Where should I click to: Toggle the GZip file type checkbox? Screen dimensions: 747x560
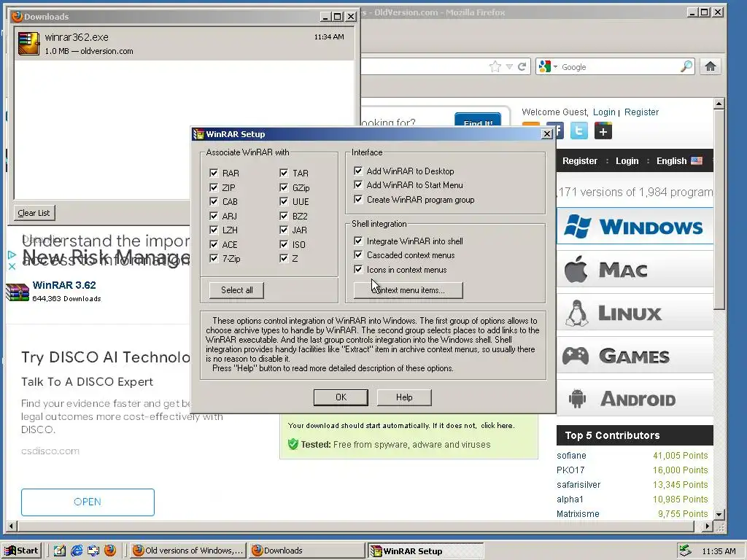[x=284, y=187]
